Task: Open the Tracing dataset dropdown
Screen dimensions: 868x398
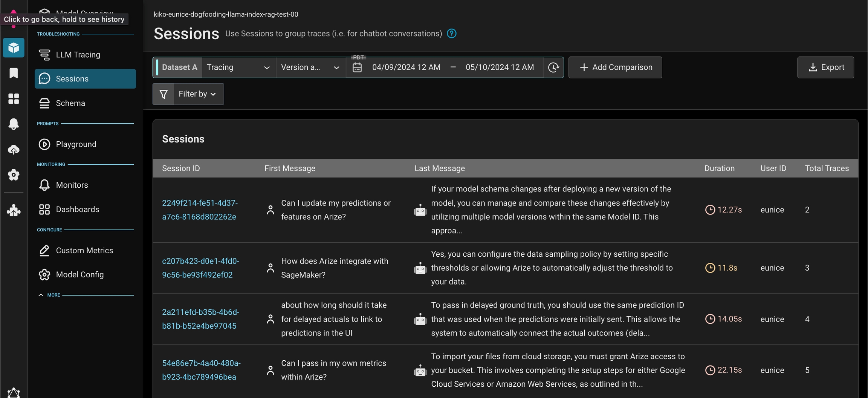Action: click(239, 67)
